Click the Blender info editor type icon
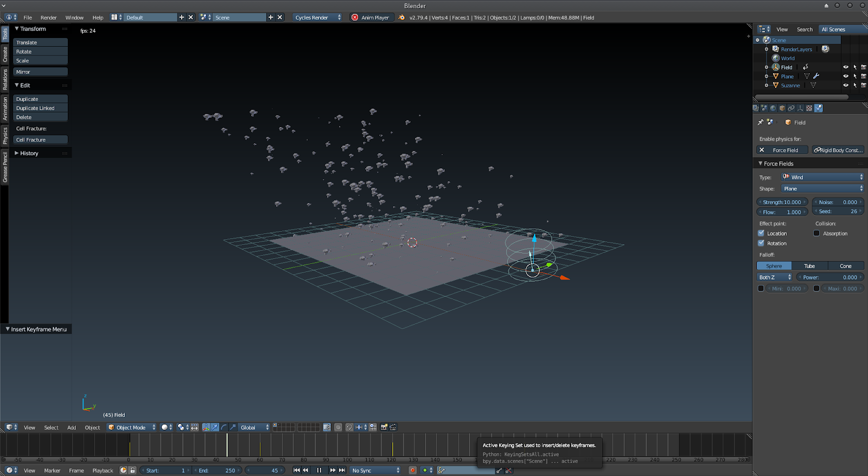 [11, 17]
